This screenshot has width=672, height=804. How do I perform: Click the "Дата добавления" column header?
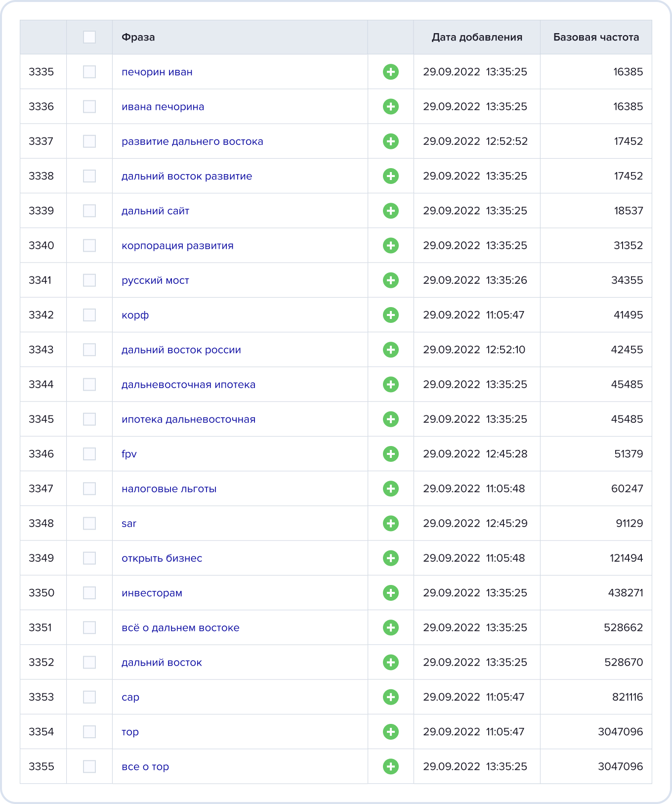(477, 37)
